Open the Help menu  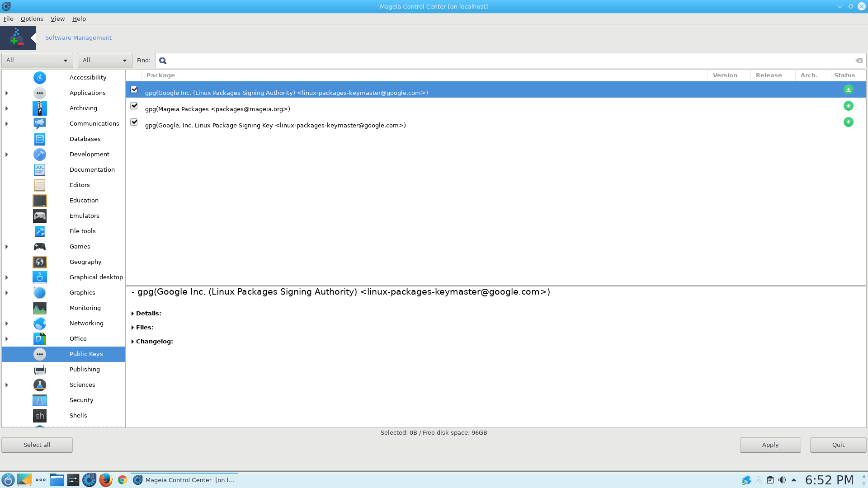click(x=79, y=19)
